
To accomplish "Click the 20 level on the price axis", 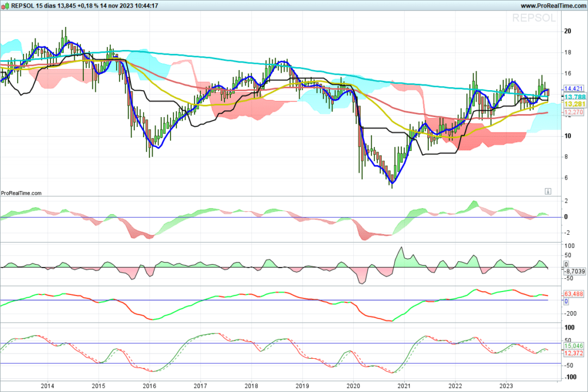I will pos(568,31).
